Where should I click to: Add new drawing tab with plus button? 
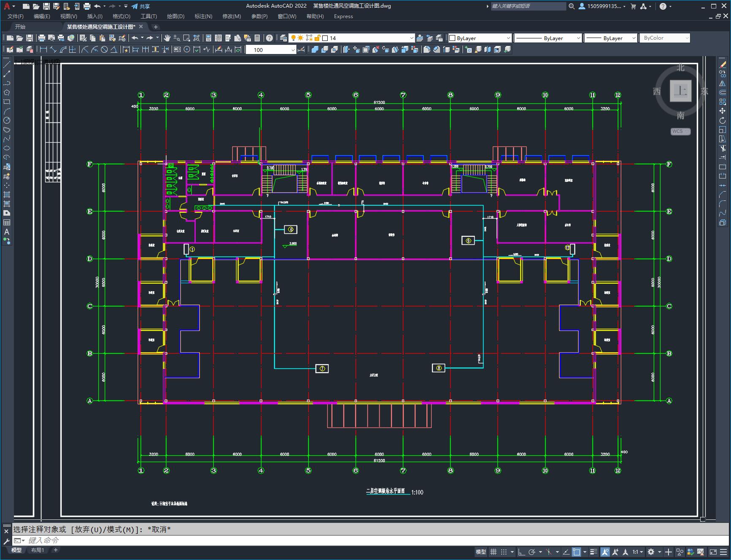click(155, 27)
